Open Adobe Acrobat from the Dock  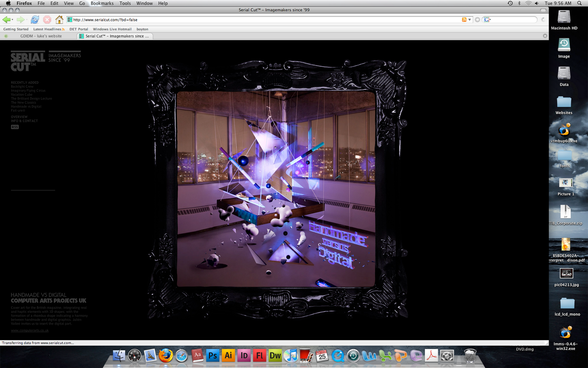click(431, 355)
